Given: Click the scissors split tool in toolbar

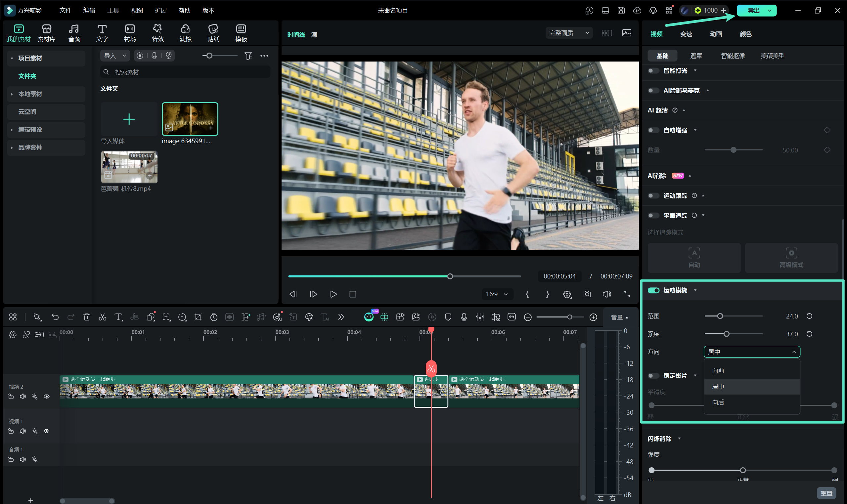Looking at the screenshot, I should click(x=102, y=317).
